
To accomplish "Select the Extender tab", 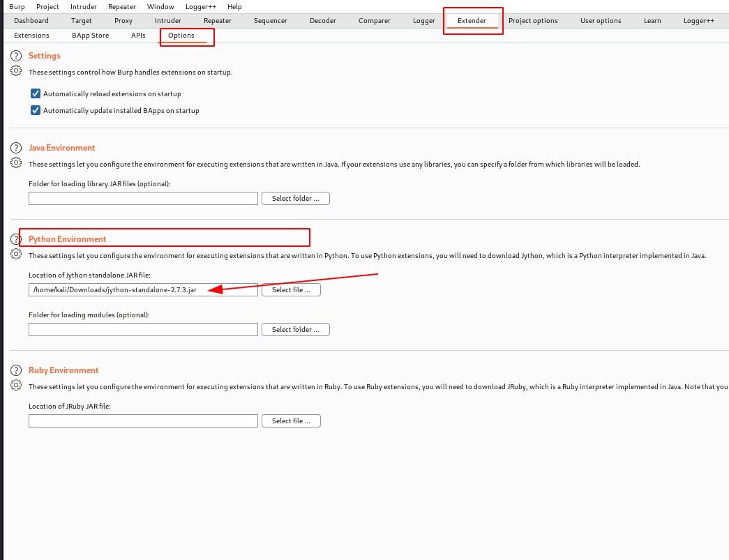I will pos(472,20).
